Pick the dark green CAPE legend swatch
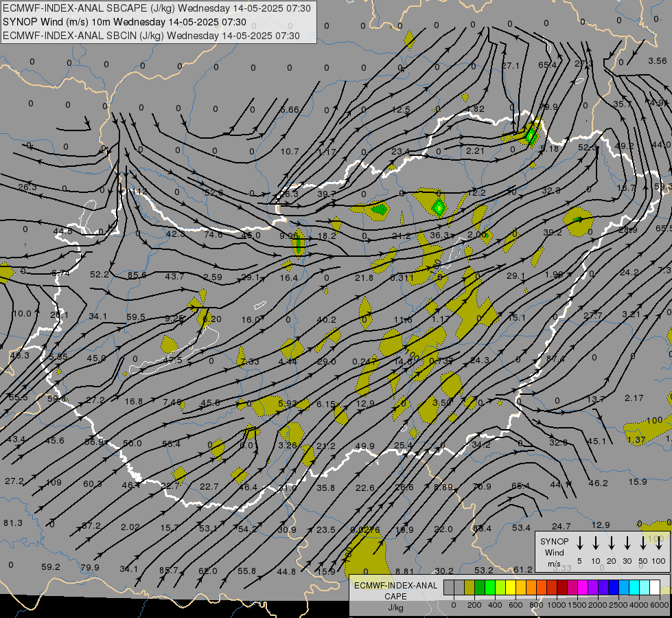The image size is (672, 618). 480,587
